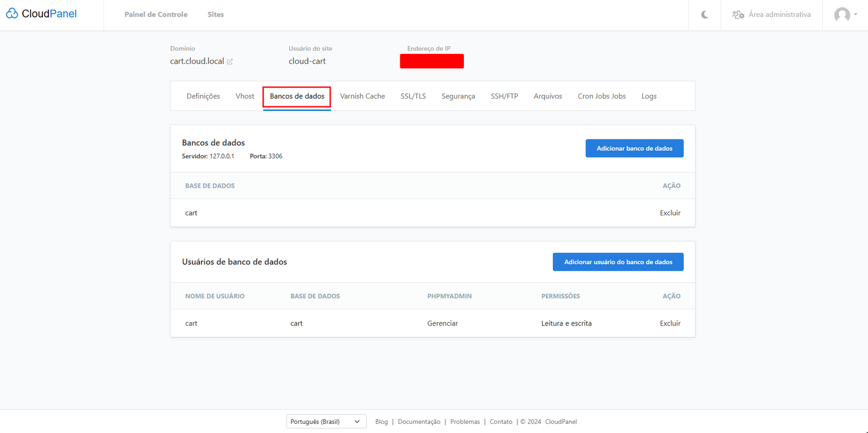View the Logs tab

coord(649,96)
